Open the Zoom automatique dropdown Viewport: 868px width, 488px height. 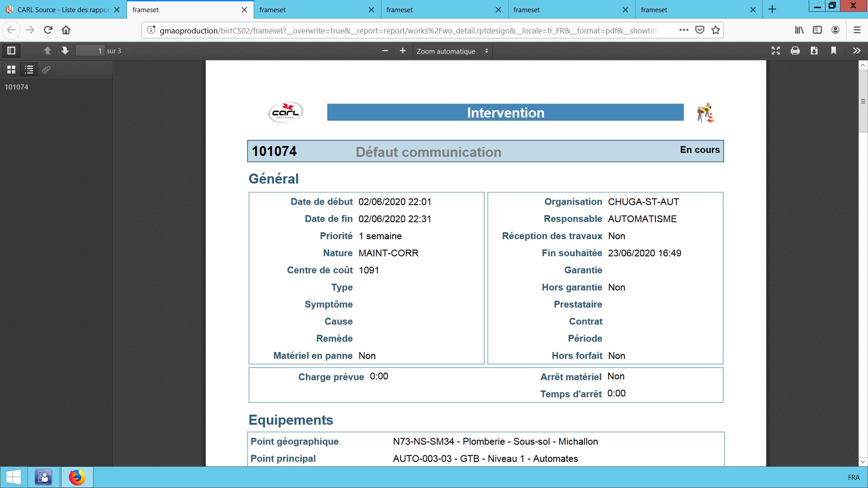(x=452, y=51)
